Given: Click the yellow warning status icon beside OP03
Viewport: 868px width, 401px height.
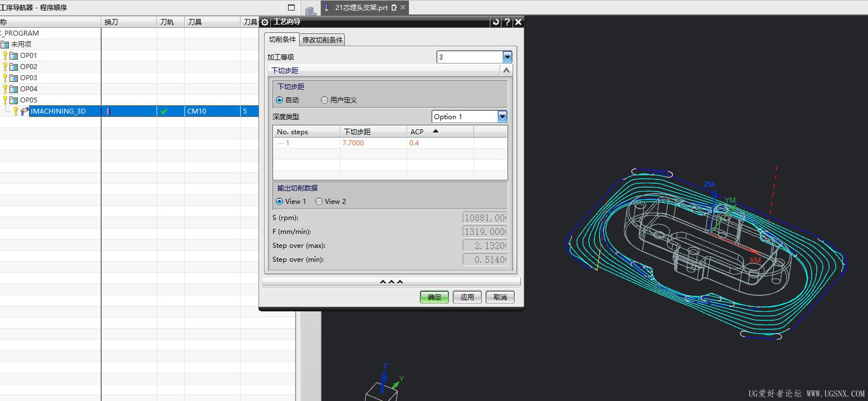Looking at the screenshot, I should [6, 78].
